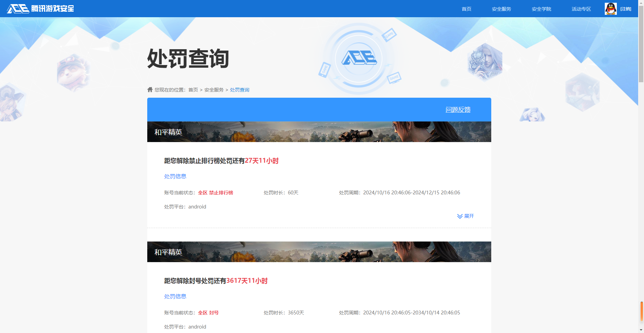
Task: Click the QQ penguin avatar icon
Action: (x=611, y=9)
